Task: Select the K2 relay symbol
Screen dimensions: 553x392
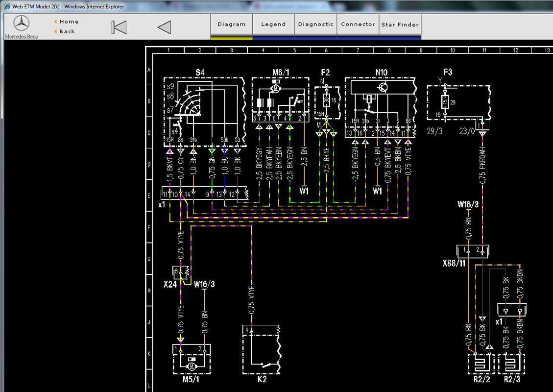Action: (x=262, y=350)
